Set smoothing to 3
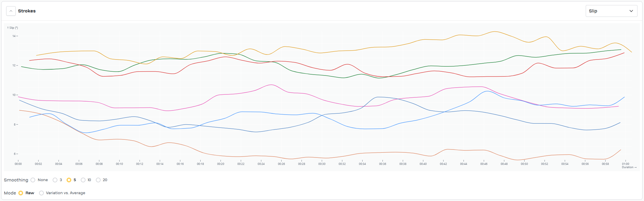The height and width of the screenshot is (201, 644). pos(55,180)
